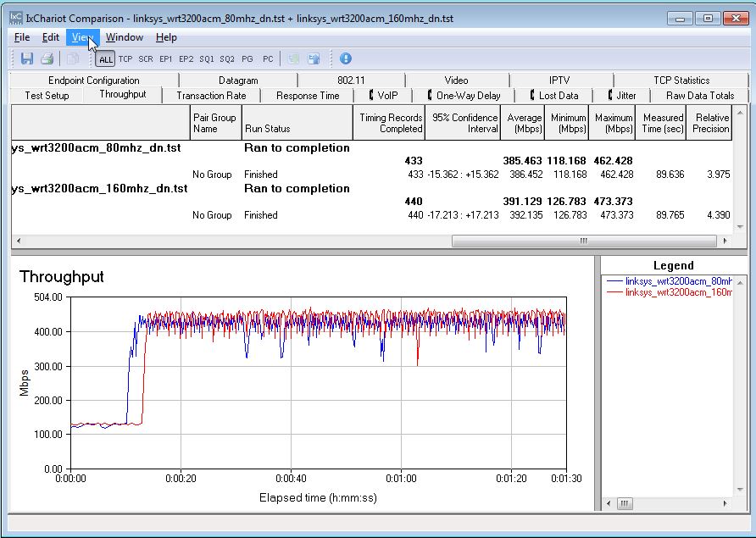This screenshot has width=756, height=538.
Task: Click table scrollbar right arrow
Action: coord(725,241)
